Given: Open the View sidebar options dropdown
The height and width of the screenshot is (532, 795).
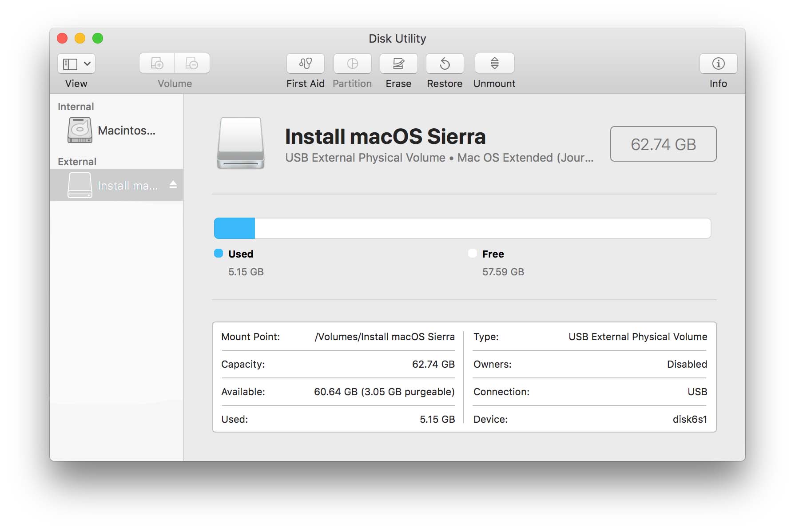Looking at the screenshot, I should (76, 64).
